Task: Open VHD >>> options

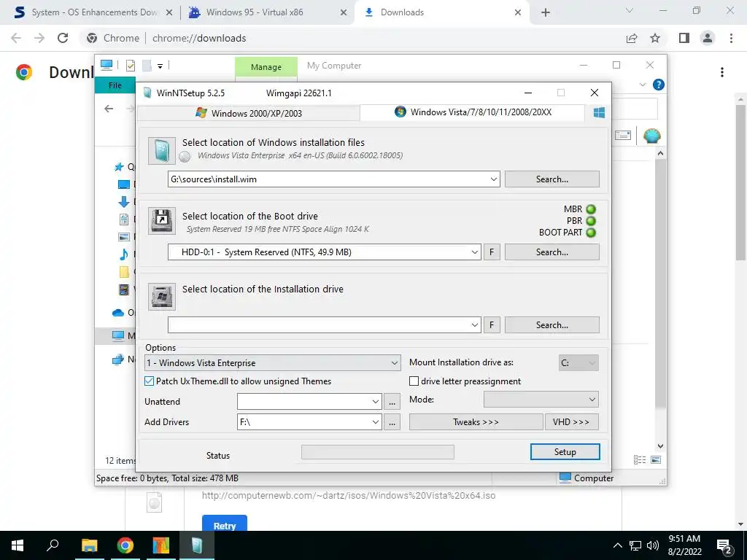Action: tap(571, 422)
